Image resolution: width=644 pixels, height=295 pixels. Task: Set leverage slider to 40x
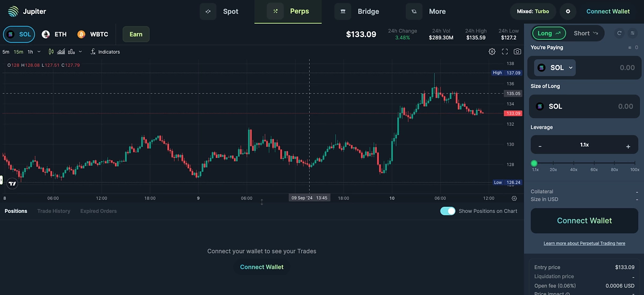[x=574, y=164]
